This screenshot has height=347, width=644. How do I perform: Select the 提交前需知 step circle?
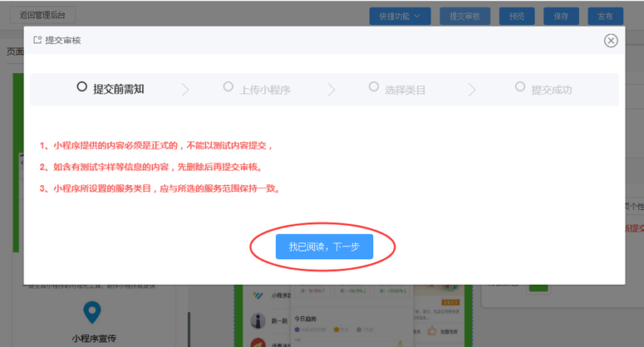click(x=81, y=86)
